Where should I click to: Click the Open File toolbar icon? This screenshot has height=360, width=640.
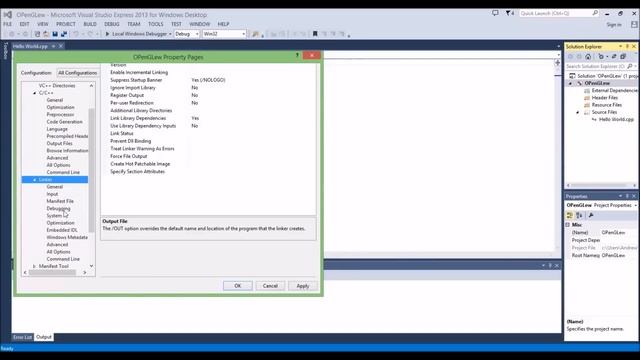coord(46,34)
